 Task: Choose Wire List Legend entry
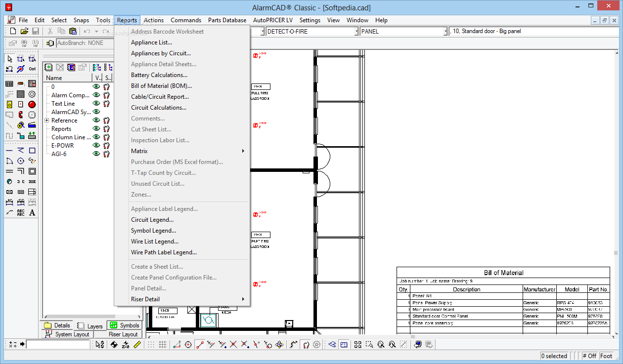click(x=155, y=242)
